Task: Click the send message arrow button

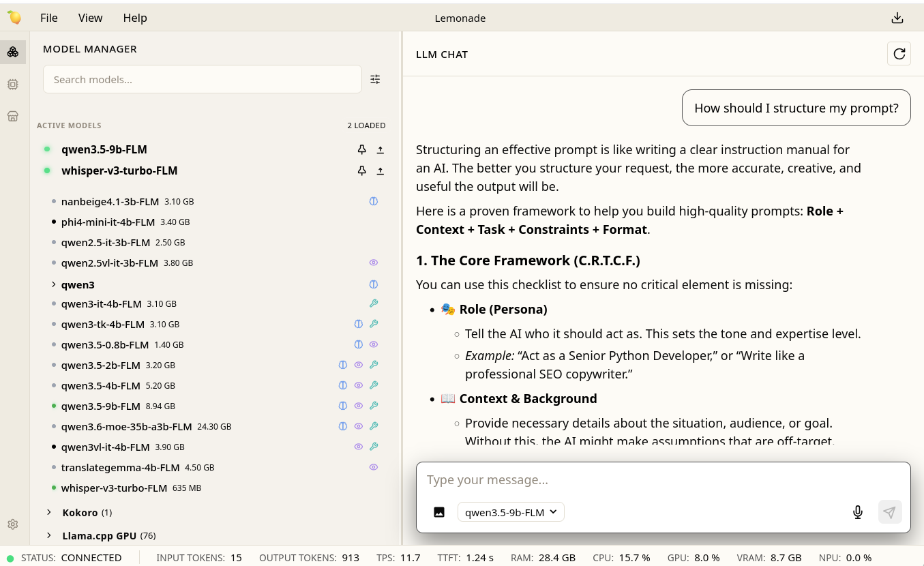Action: pos(890,512)
